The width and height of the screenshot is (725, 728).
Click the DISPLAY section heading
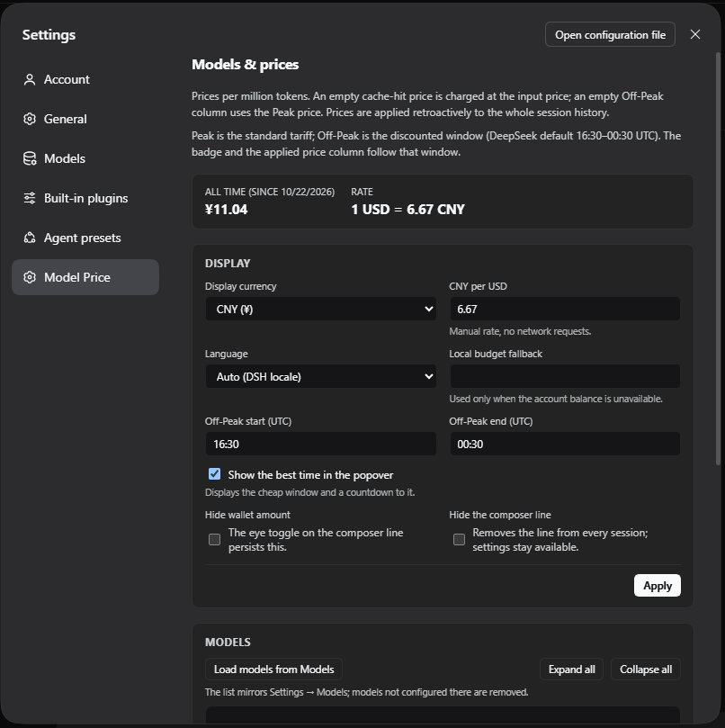(x=228, y=264)
